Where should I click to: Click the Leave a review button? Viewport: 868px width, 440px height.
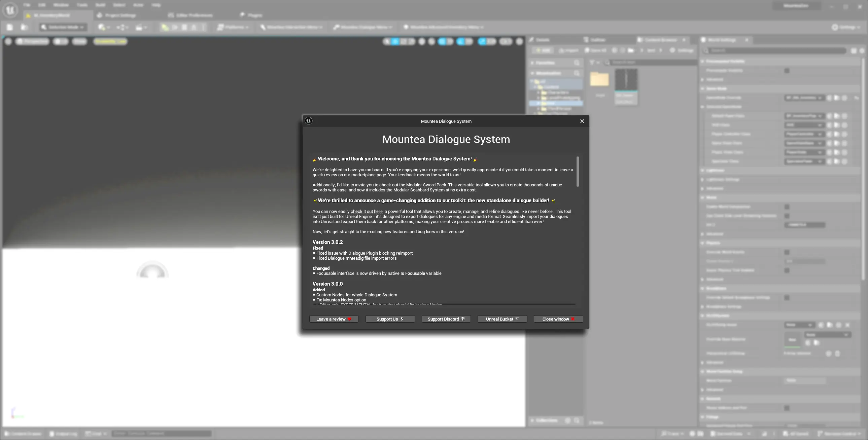tap(334, 319)
